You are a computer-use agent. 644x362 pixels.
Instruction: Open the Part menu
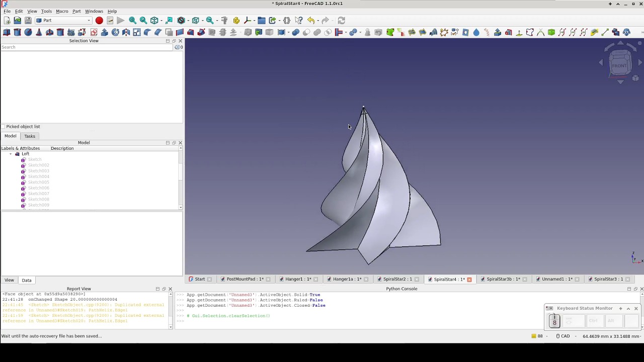76,11
